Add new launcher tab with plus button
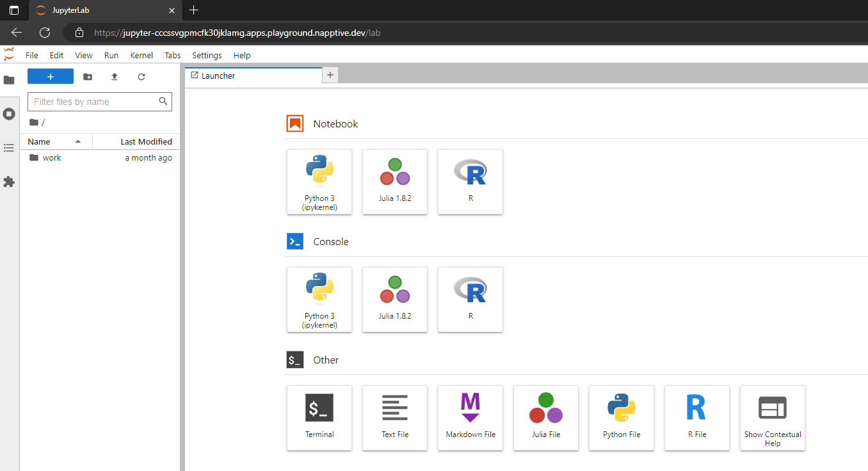 tap(330, 76)
